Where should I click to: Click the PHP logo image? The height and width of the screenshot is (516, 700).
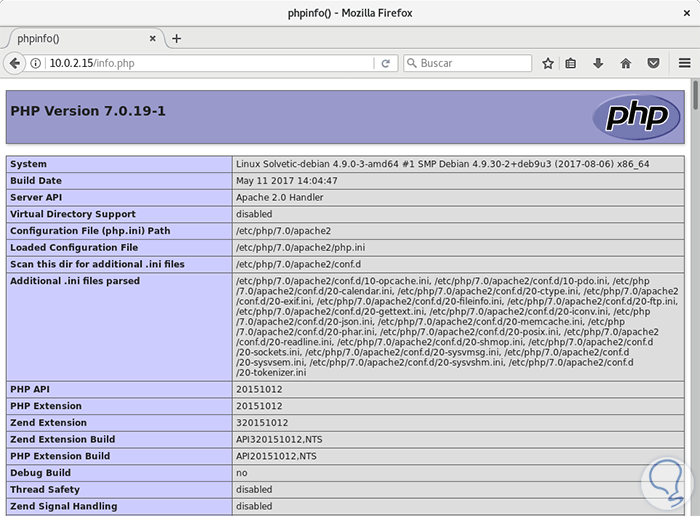(x=636, y=117)
